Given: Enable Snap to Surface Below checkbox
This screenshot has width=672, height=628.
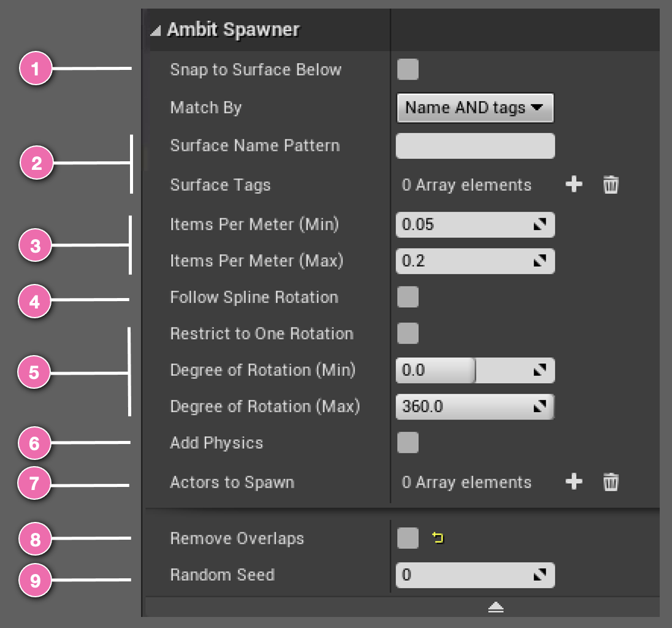Looking at the screenshot, I should 408,69.
